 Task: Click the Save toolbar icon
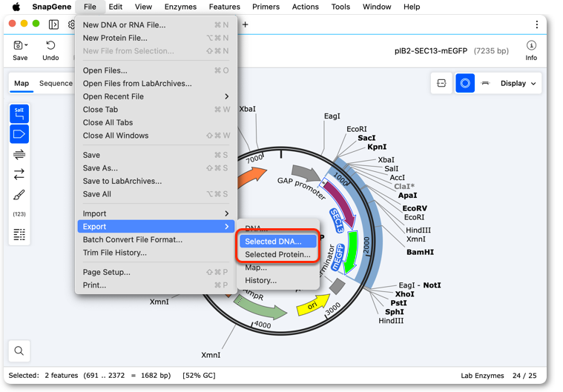coord(17,45)
